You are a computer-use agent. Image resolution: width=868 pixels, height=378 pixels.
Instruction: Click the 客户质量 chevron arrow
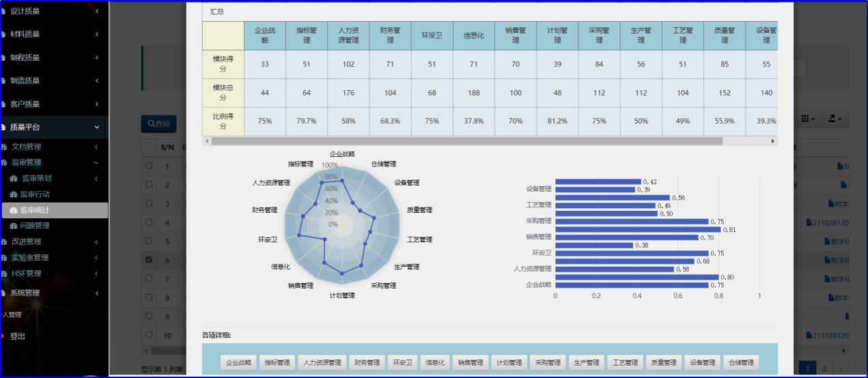(x=97, y=104)
